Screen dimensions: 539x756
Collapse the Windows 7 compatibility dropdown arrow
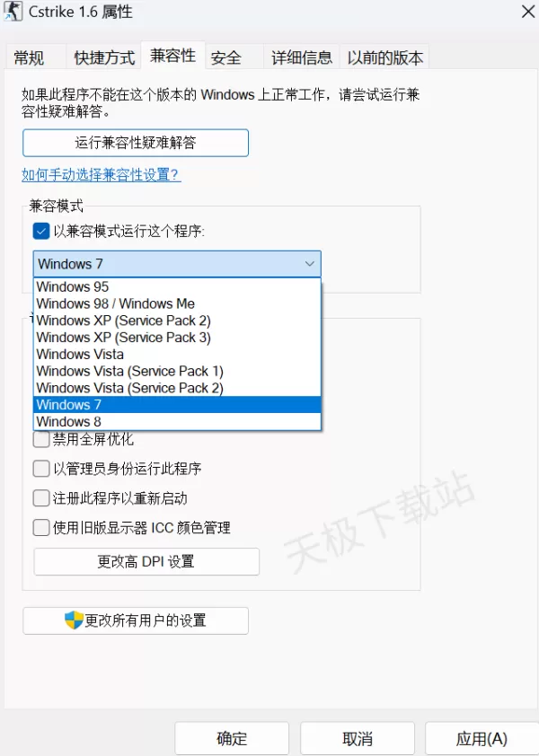click(x=309, y=264)
